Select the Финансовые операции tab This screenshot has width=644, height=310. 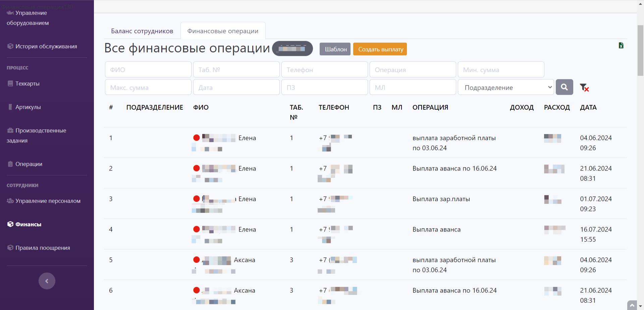223,31
